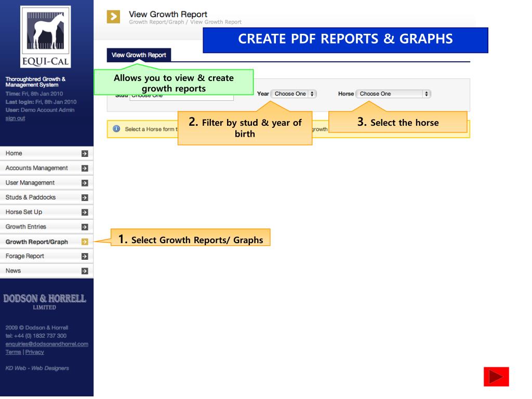
Task: Click the gold chevron icon by page title
Action: pyautogui.click(x=113, y=17)
